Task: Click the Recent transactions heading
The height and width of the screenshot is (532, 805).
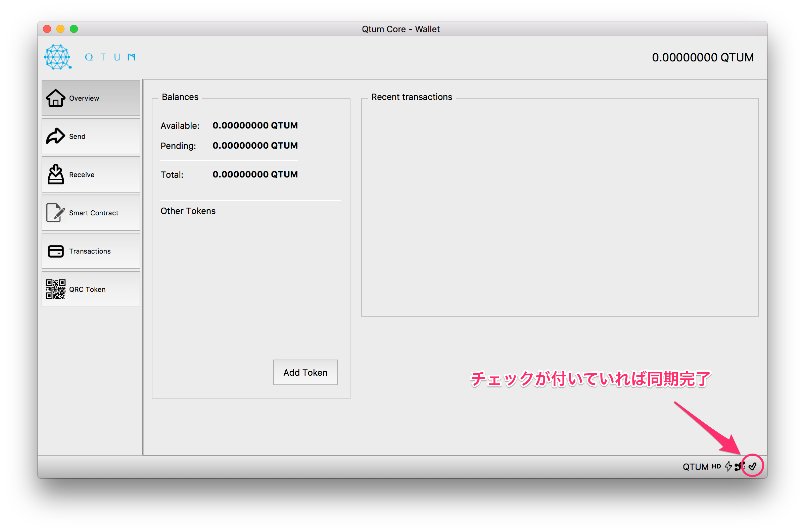Action: (x=413, y=97)
